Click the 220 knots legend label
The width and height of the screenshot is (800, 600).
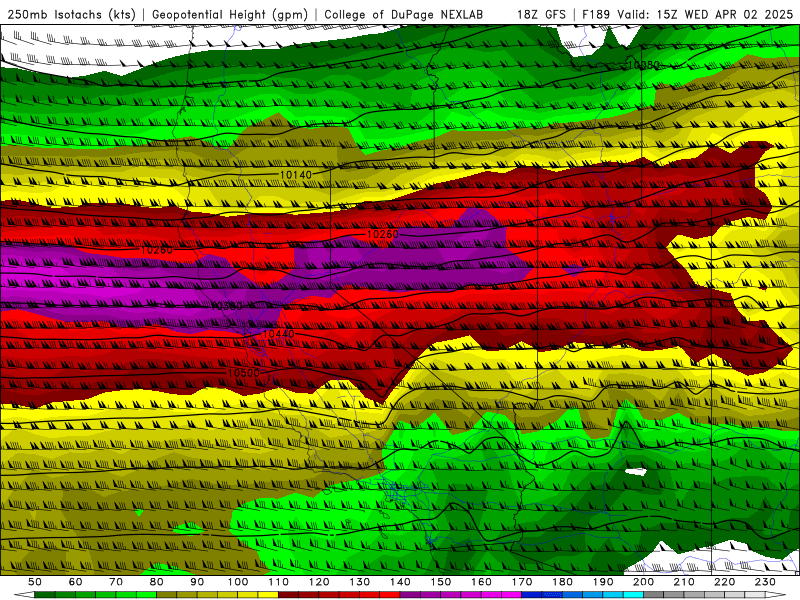[724, 582]
